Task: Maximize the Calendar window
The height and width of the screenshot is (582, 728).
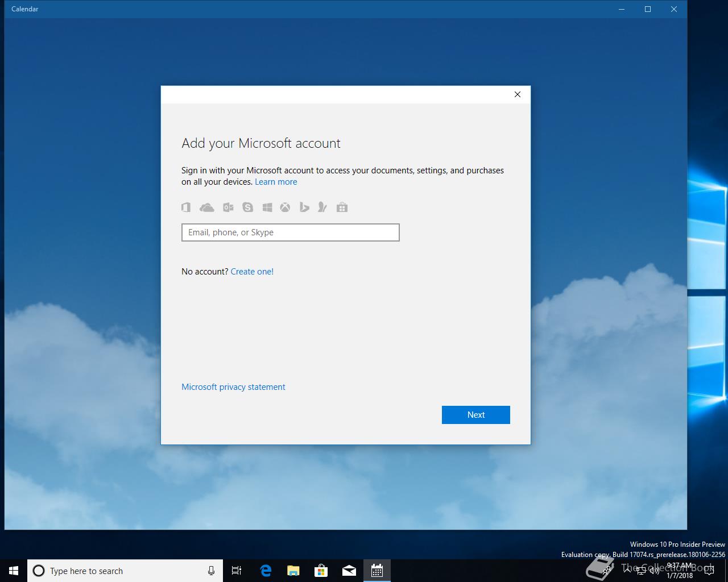Action: click(648, 9)
